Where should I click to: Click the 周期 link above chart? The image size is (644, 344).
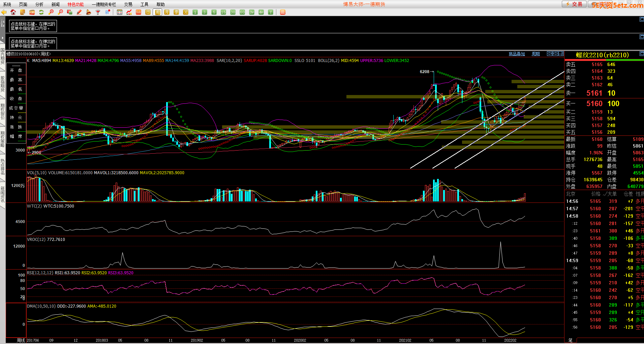(x=536, y=54)
